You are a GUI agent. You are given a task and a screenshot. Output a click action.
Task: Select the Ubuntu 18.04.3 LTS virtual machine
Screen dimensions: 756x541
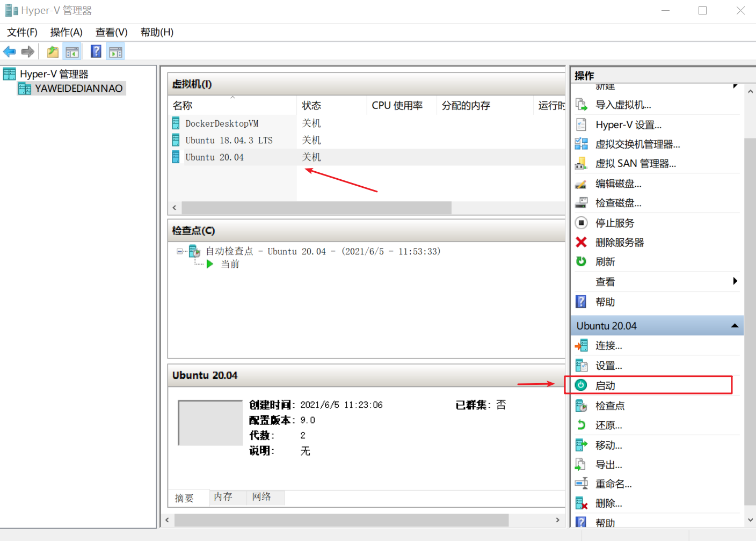point(229,140)
